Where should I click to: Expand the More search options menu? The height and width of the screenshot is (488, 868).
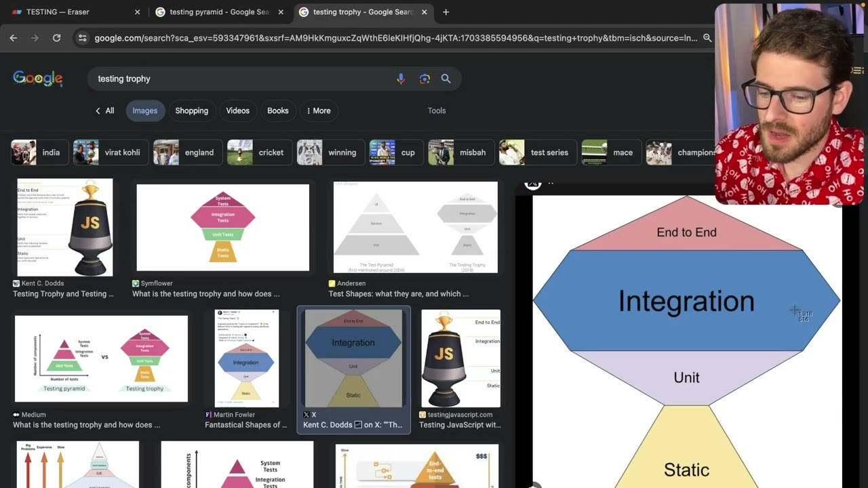click(319, 110)
